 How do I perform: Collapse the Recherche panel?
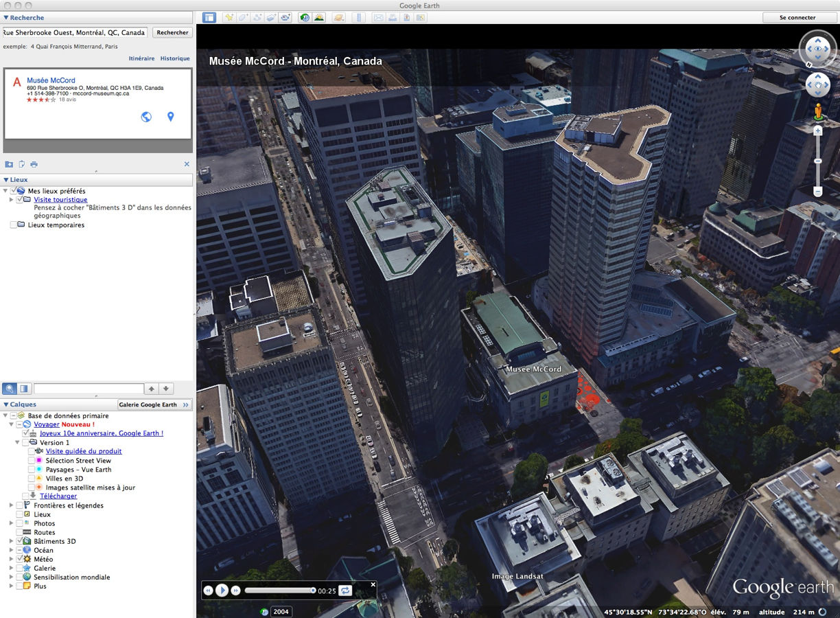[x=6, y=18]
